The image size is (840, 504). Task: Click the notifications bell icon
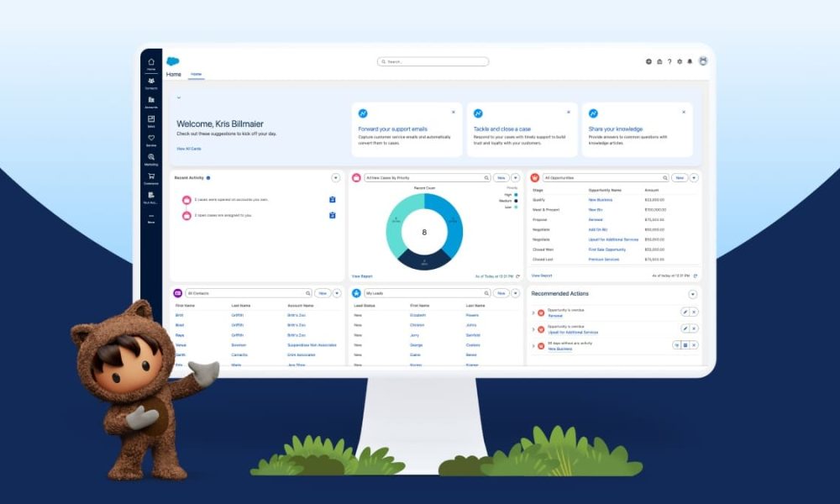[x=690, y=61]
